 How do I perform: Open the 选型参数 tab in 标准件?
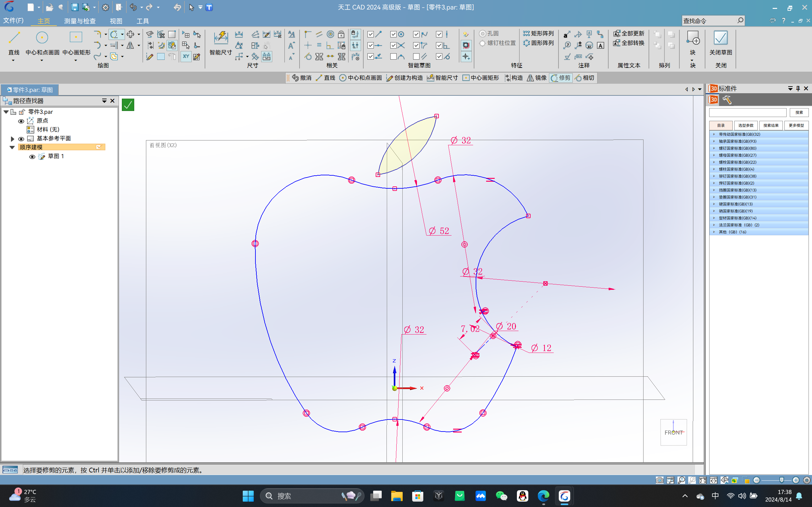pos(746,126)
